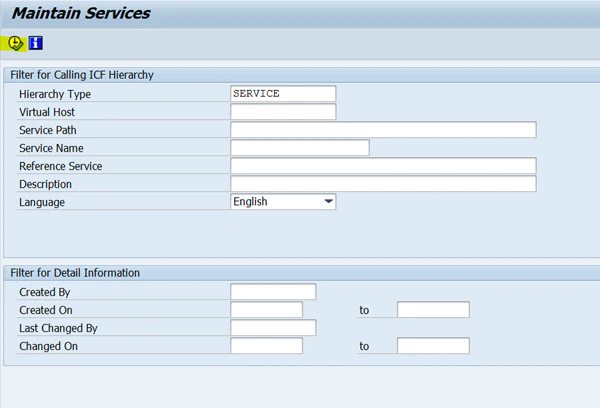This screenshot has height=408, width=600.
Task: Select the Created On start date field
Action: [266, 310]
